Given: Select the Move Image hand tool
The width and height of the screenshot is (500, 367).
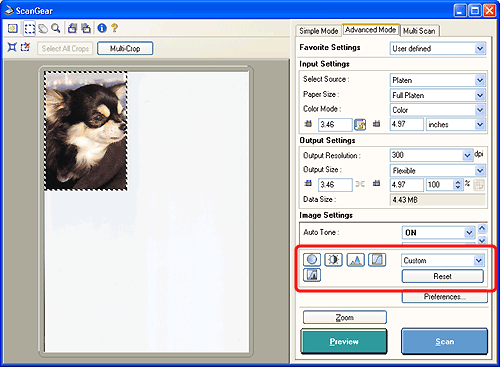Looking at the screenshot, I should pyautogui.click(x=43, y=29).
